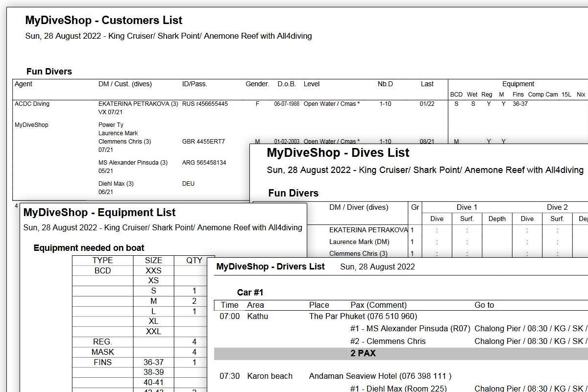
Task: Click the "01/22" last dive cell
Action: (x=427, y=104)
